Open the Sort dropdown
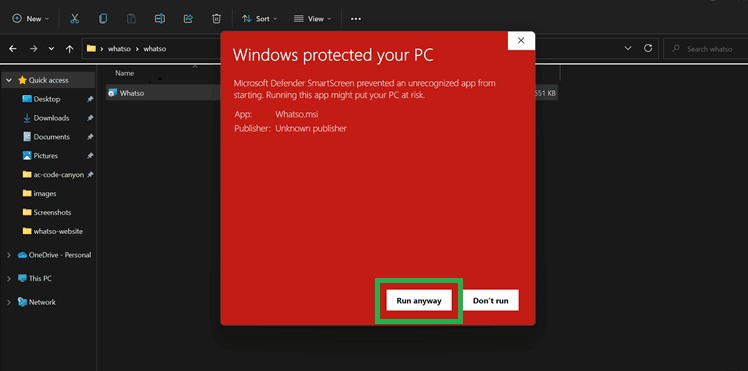The image size is (748, 371). pos(259,19)
